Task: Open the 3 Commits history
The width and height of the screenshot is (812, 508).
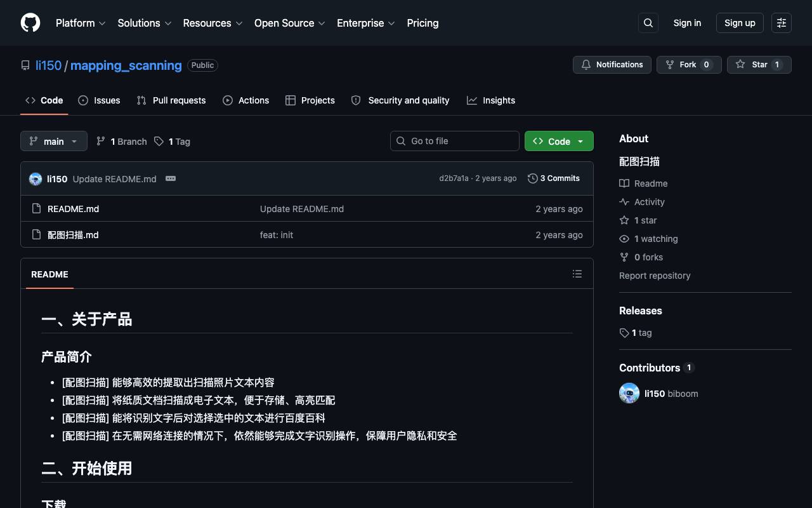Action: [554, 178]
